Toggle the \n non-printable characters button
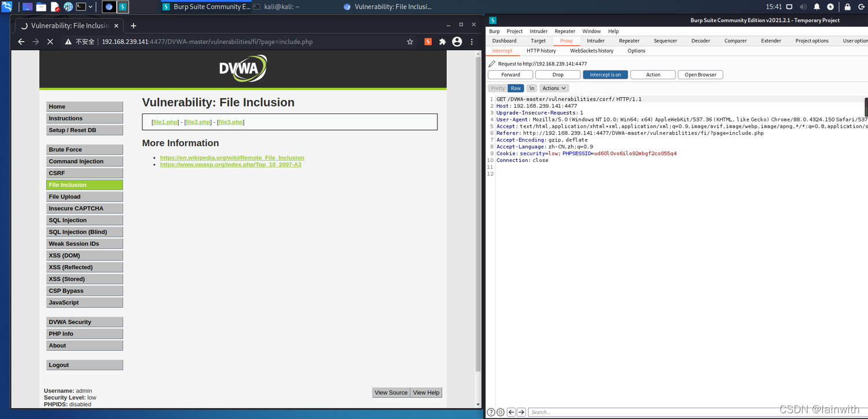868x419 pixels. [x=532, y=89]
